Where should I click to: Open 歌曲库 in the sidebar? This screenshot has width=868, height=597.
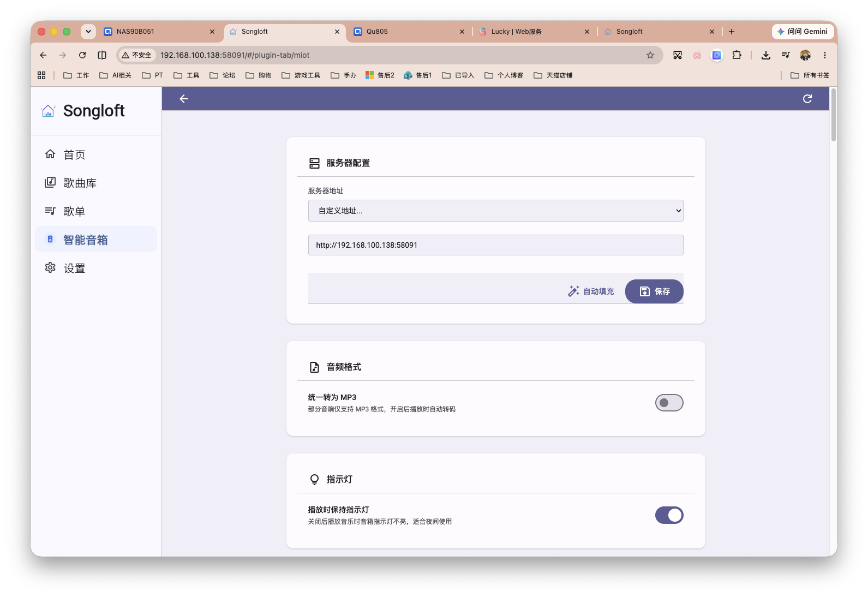(96, 183)
